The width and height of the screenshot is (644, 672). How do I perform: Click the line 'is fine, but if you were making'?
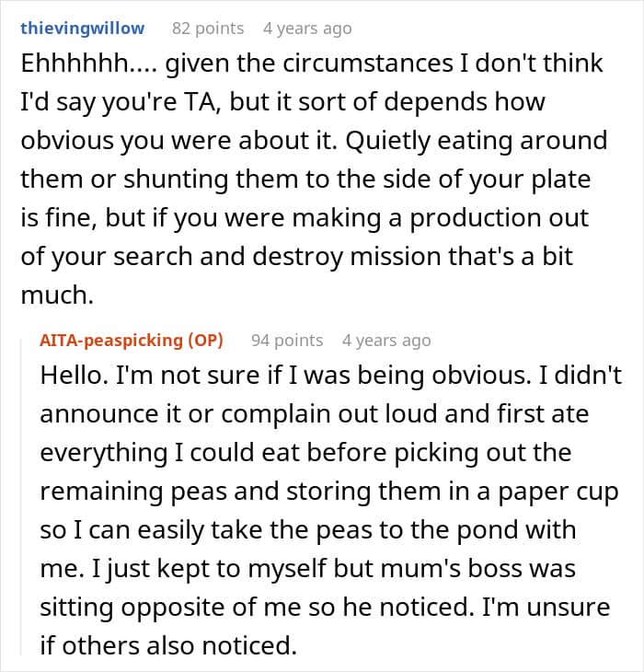pyautogui.click(x=305, y=219)
